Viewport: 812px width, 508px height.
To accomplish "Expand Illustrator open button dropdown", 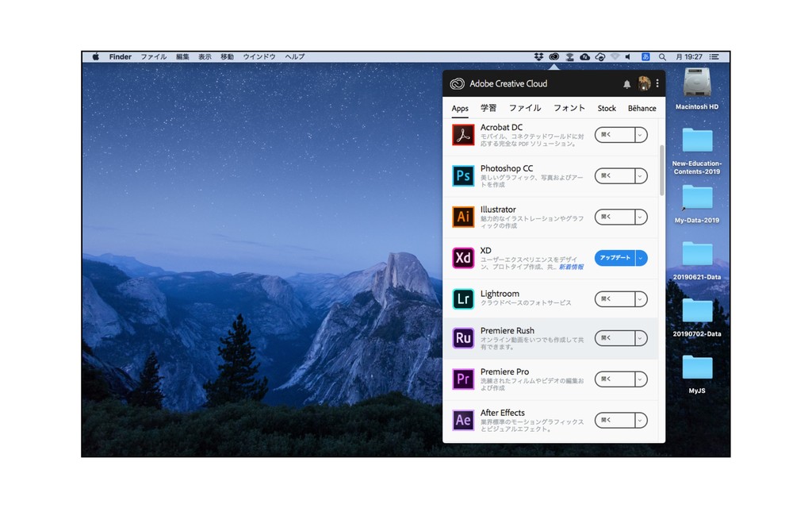I will click(x=641, y=217).
